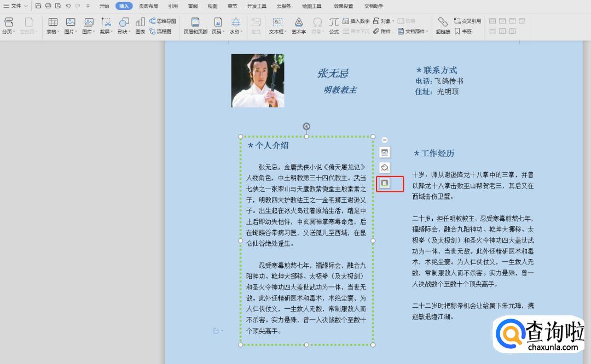Screen dimensions: 591x364
Task: Open the 绘图工具 drawing tools tab
Action: [x=311, y=6]
